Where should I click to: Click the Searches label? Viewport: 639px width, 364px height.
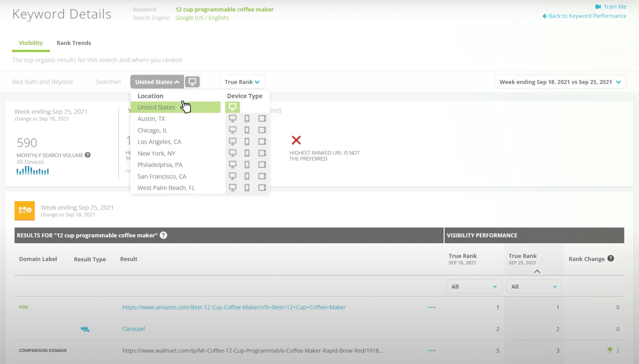point(108,82)
